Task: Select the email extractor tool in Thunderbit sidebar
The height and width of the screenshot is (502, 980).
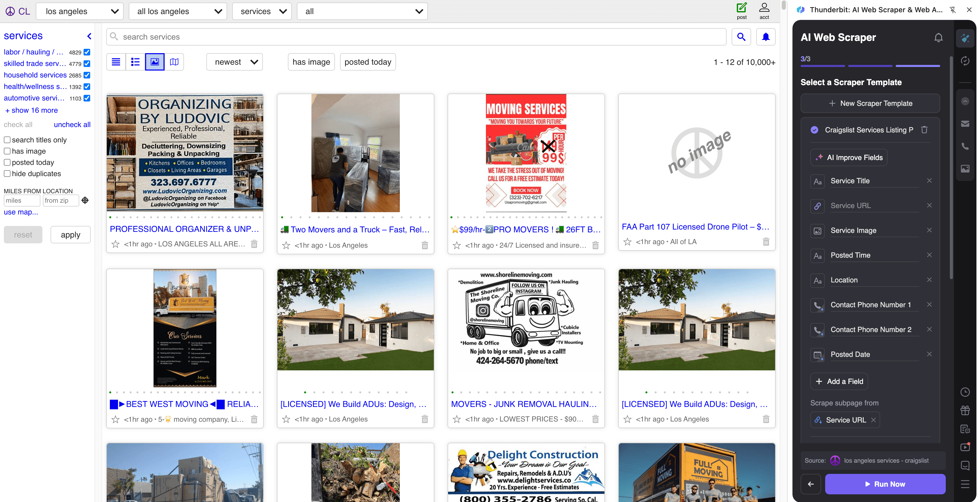Action: (x=965, y=123)
